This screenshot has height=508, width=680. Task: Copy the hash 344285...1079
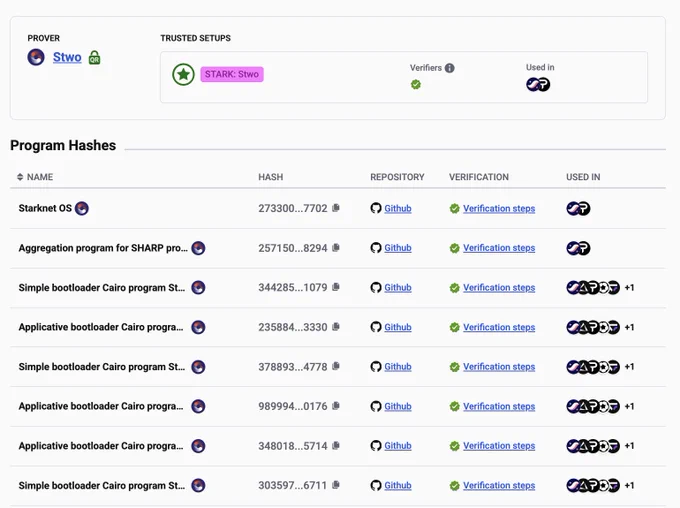click(x=336, y=287)
